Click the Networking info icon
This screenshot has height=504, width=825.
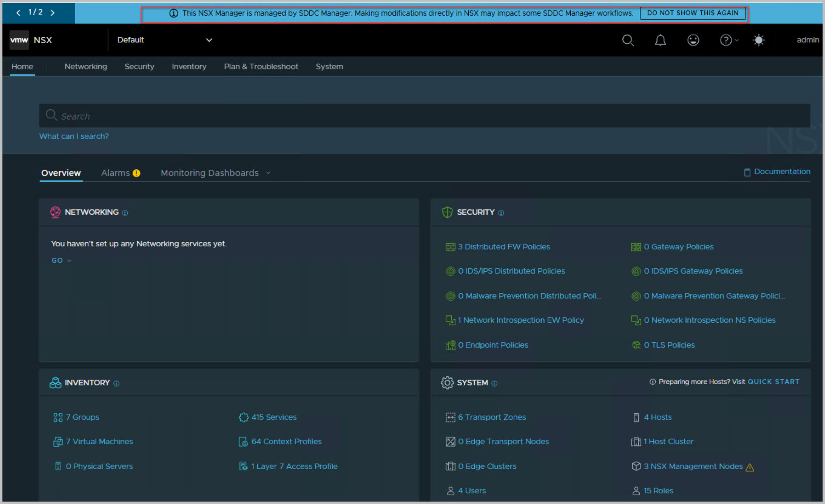[125, 213]
